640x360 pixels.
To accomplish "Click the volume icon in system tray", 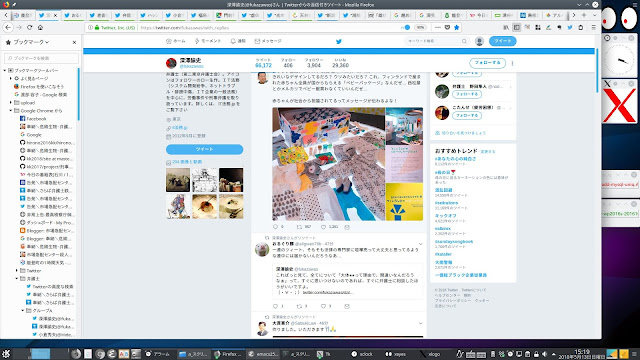I will pyautogui.click(x=544, y=354).
